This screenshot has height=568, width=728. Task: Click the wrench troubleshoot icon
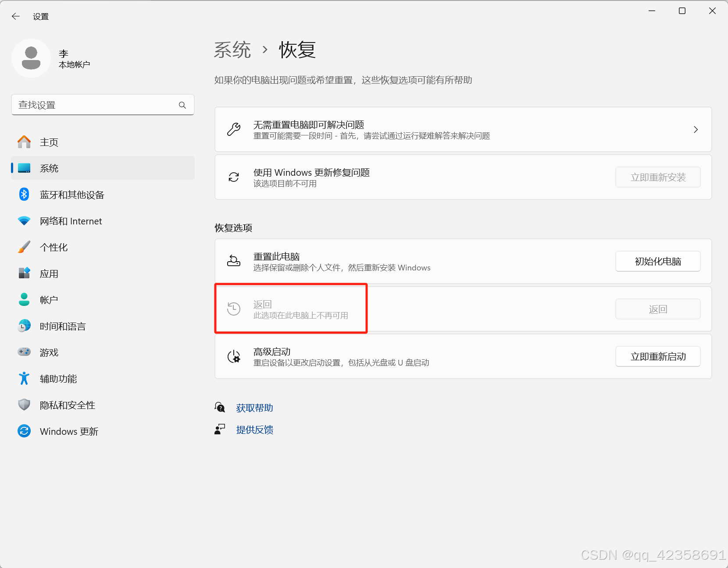pos(234,129)
